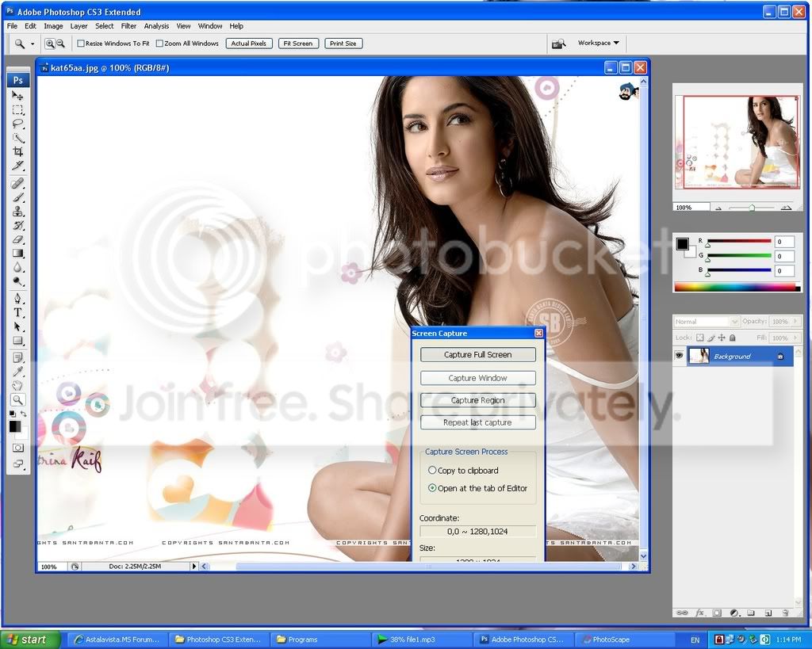Image resolution: width=812 pixels, height=649 pixels.
Task: Hide the Background layer with eye icon
Action: 679,356
